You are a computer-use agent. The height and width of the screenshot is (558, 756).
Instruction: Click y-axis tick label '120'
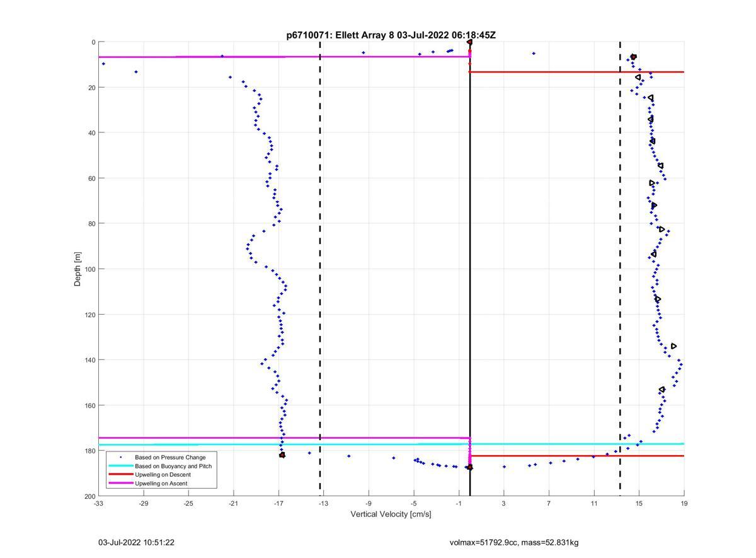89,315
